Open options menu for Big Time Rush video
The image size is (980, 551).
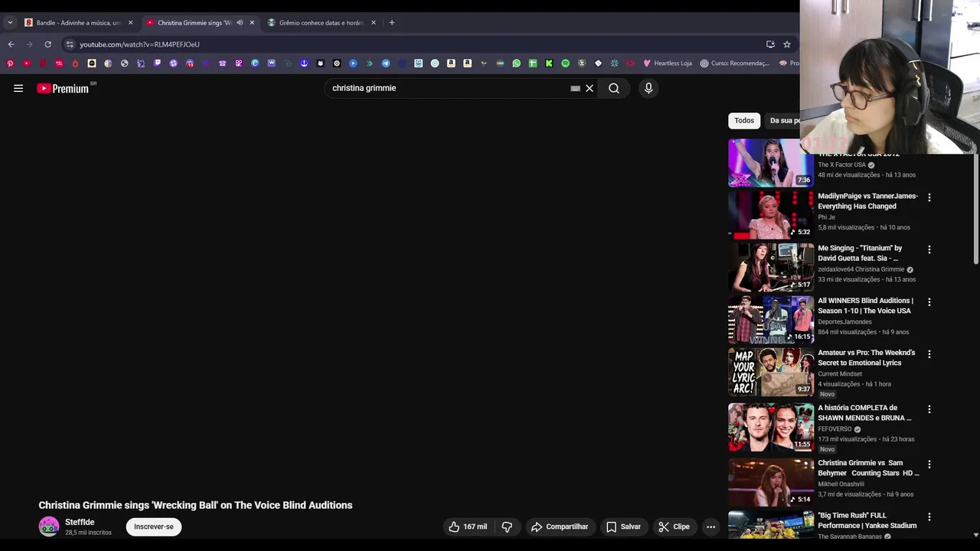coord(929,517)
